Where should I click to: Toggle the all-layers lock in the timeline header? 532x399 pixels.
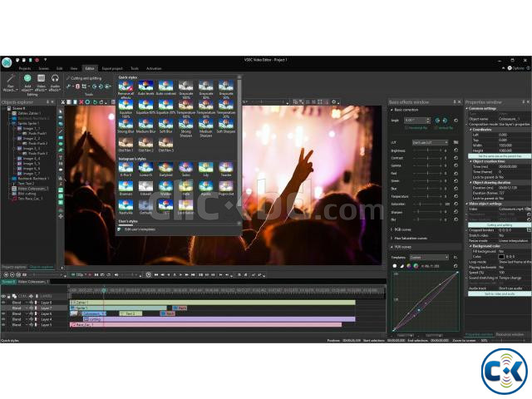click(x=9, y=296)
